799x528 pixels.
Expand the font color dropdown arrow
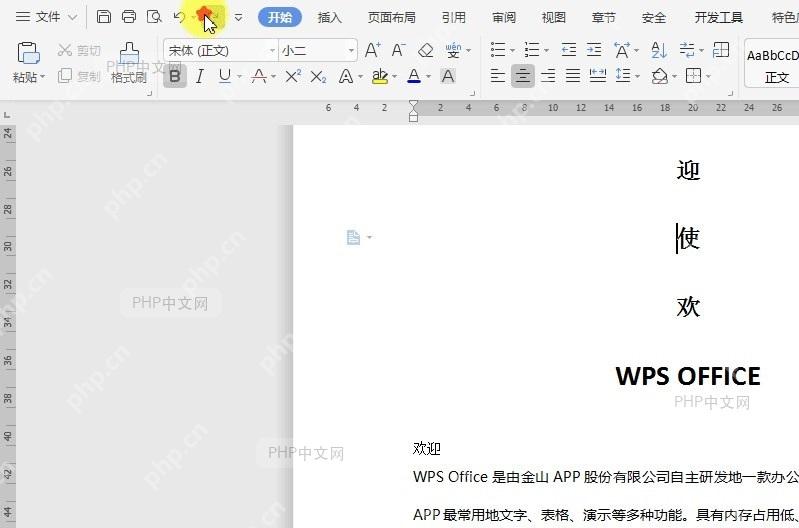point(428,77)
